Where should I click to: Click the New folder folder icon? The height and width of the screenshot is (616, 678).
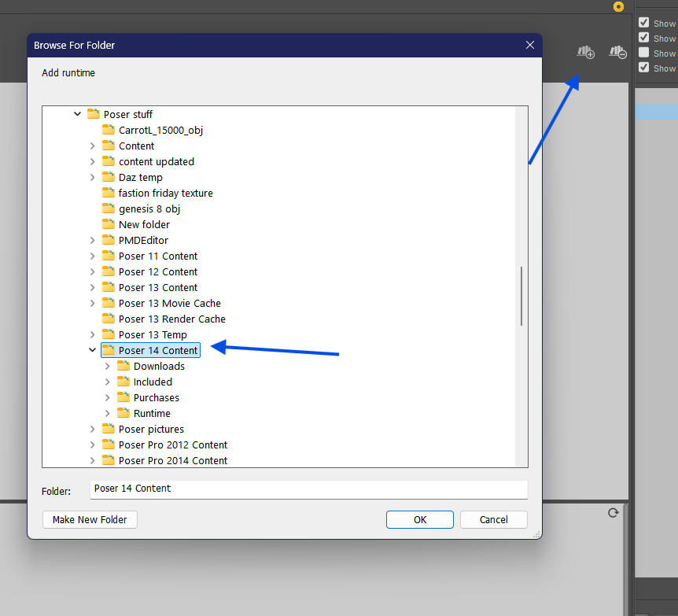coord(108,224)
